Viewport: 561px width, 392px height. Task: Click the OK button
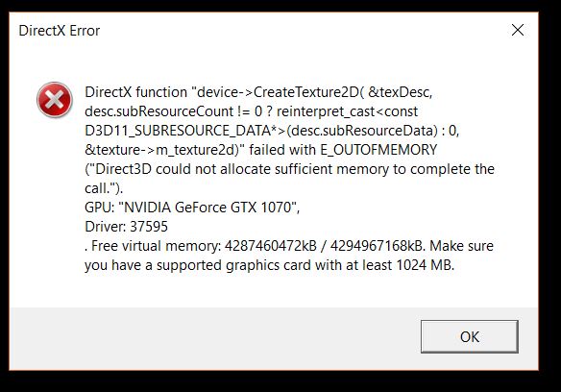[470, 336]
